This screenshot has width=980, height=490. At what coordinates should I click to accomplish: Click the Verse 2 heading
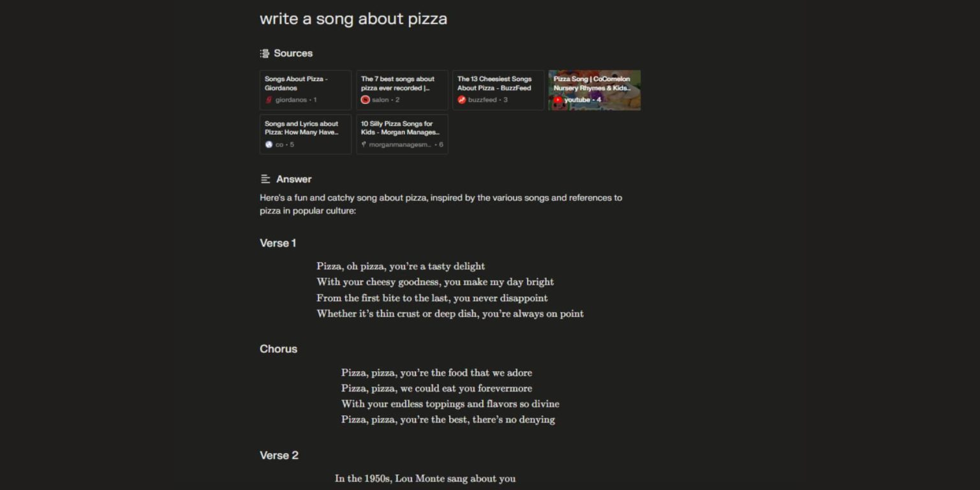pos(279,456)
